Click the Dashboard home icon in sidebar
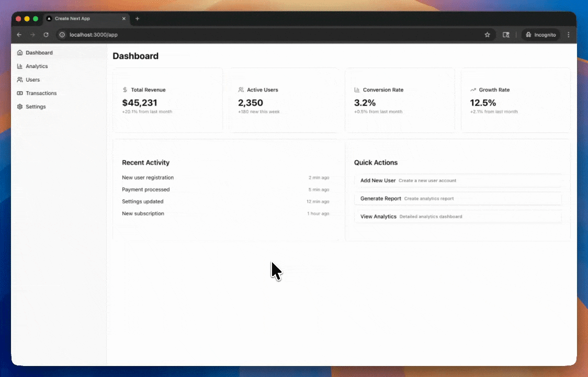Image resolution: width=588 pixels, height=377 pixels. pos(20,53)
